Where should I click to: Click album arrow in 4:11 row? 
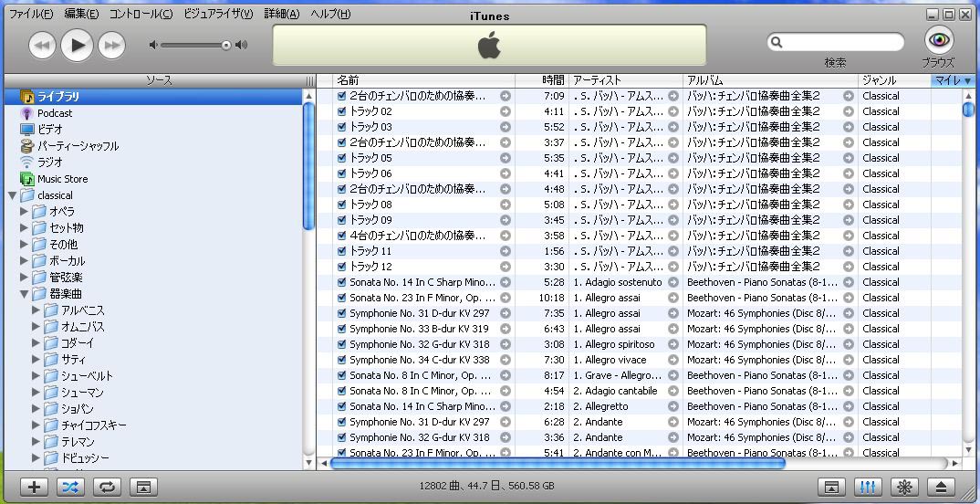coord(848,111)
